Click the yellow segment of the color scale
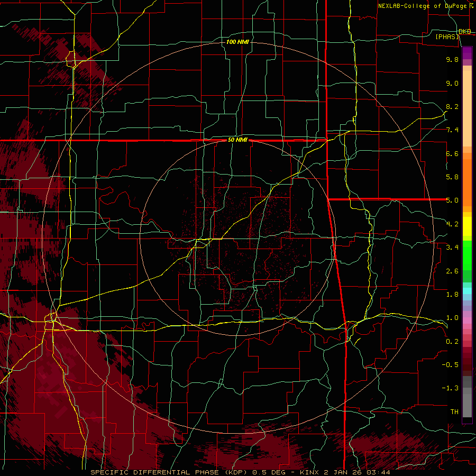Image resolution: width=476 pixels, height=476 pixels. coord(467,226)
